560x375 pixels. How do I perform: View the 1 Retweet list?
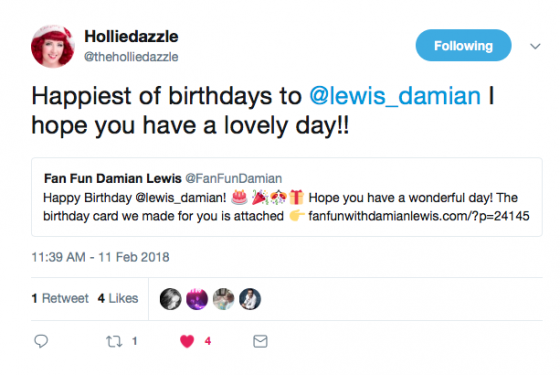(60, 298)
